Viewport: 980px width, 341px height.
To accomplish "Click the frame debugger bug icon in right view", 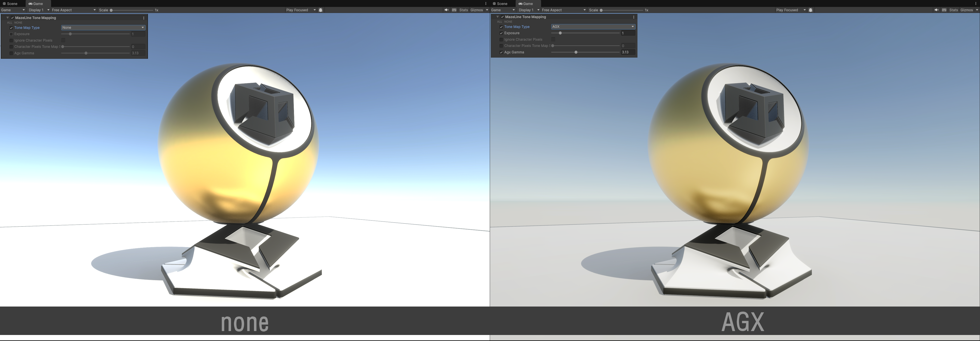I will (810, 10).
